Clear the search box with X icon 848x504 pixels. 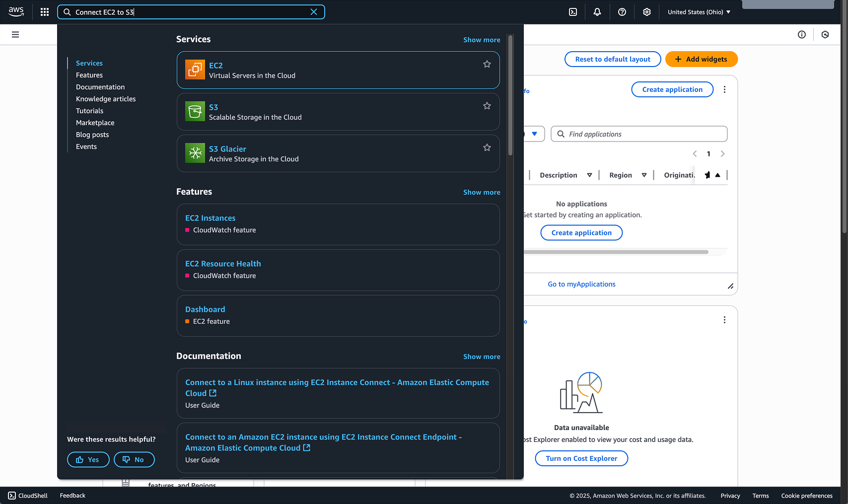pyautogui.click(x=314, y=12)
